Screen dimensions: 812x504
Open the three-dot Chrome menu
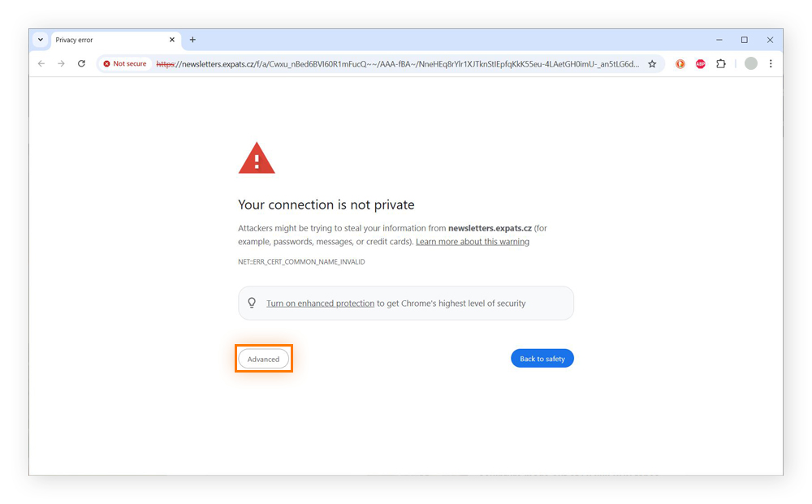pos(770,63)
